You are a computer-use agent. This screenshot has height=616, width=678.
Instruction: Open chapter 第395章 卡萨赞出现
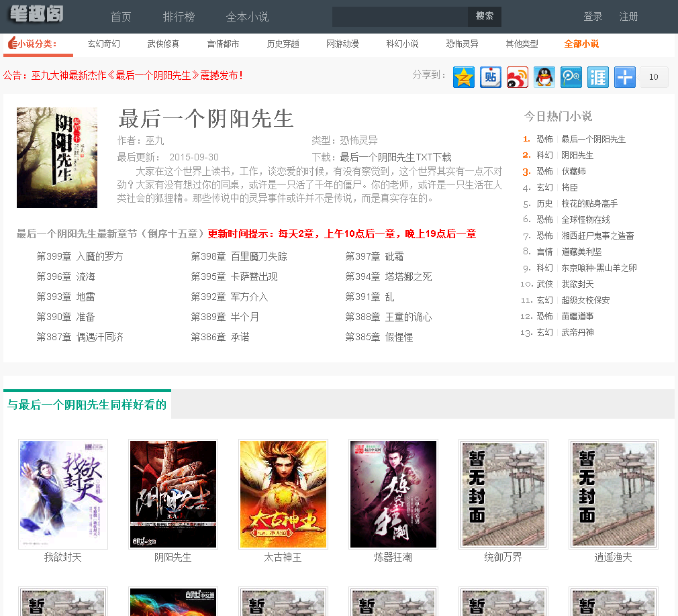(x=234, y=276)
